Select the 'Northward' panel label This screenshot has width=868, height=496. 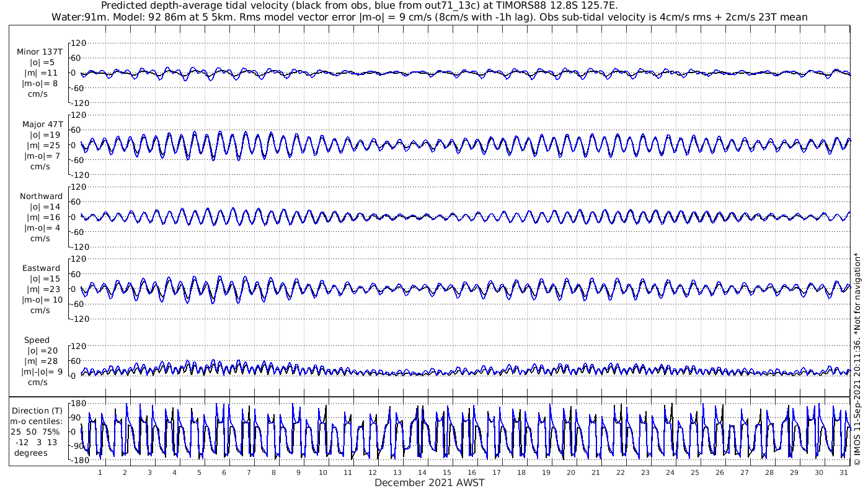point(42,196)
